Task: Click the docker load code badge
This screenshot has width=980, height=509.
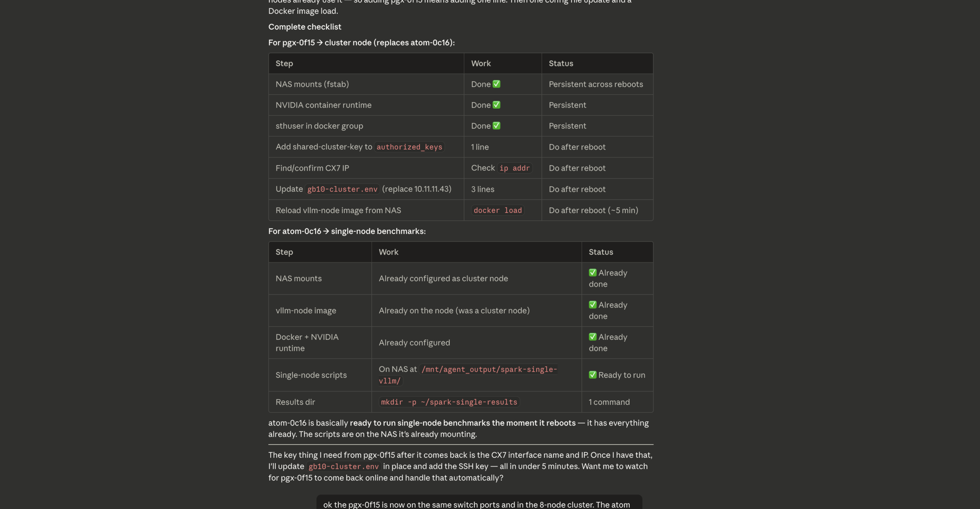Action: coord(498,210)
